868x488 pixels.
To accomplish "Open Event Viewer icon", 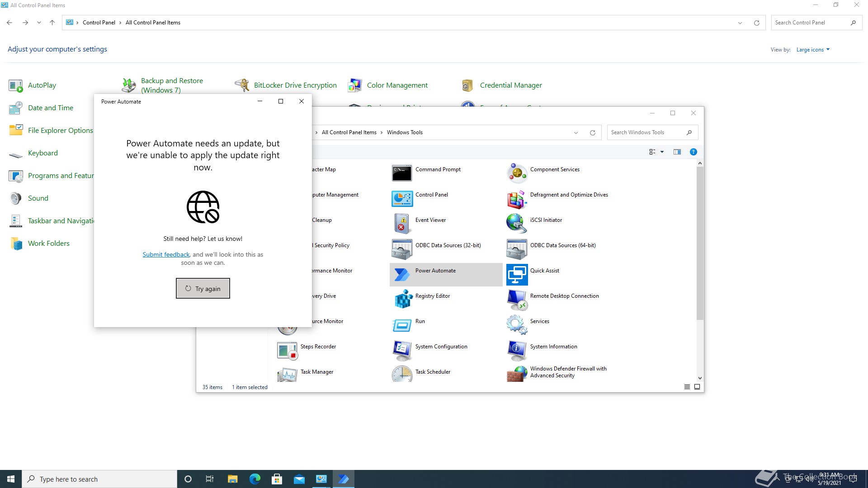I will click(402, 224).
